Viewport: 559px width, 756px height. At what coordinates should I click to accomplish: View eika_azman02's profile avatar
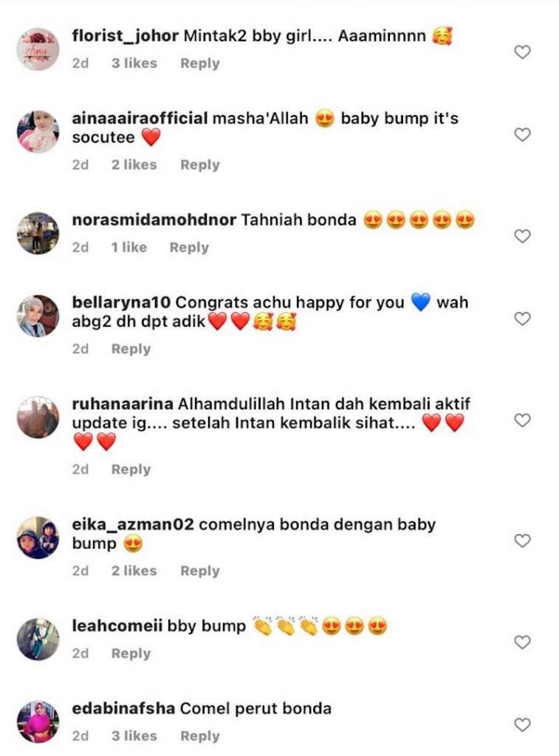click(38, 537)
